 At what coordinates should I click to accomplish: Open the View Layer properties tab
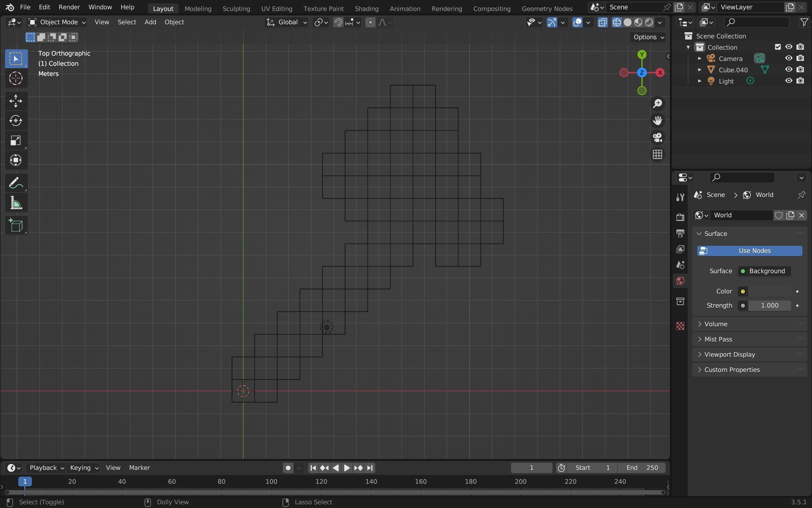click(680, 249)
